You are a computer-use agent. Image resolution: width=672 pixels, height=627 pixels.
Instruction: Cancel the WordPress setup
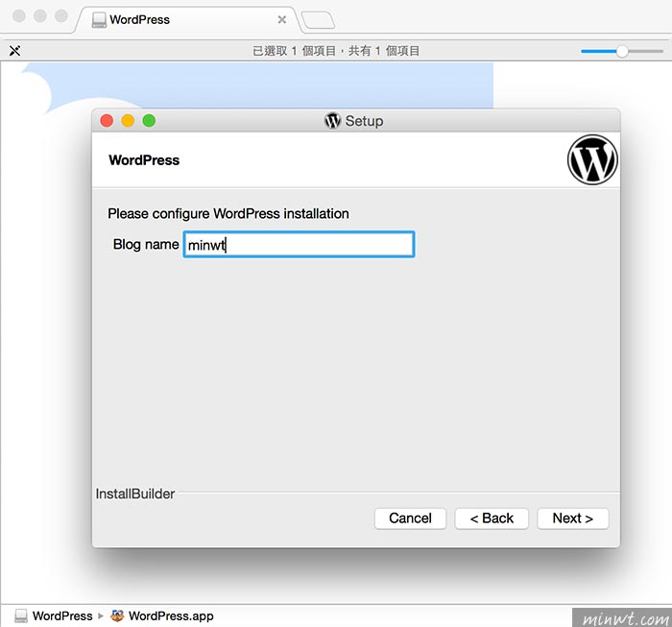[410, 518]
